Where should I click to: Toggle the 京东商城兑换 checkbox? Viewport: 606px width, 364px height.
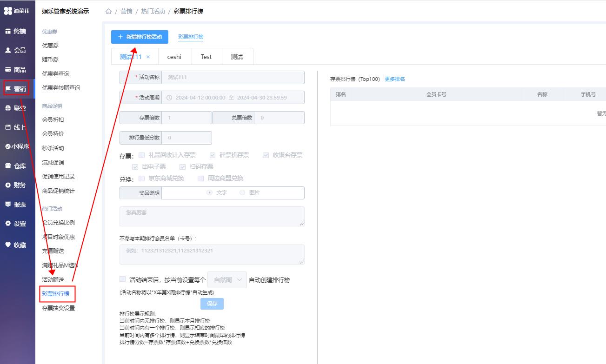141,178
